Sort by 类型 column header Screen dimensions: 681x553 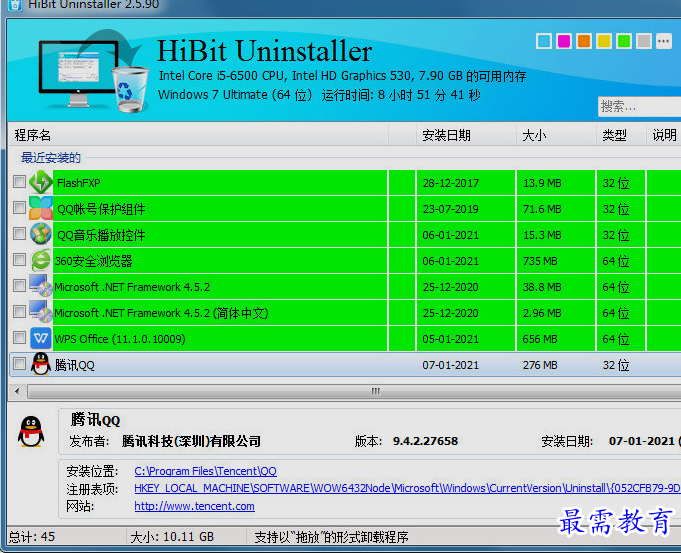621,135
